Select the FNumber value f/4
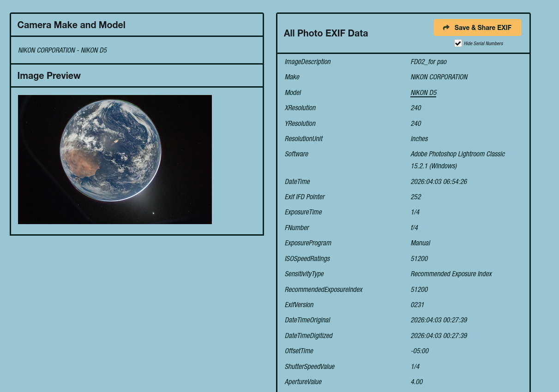Screen dimensions: 559x392 pos(415,228)
